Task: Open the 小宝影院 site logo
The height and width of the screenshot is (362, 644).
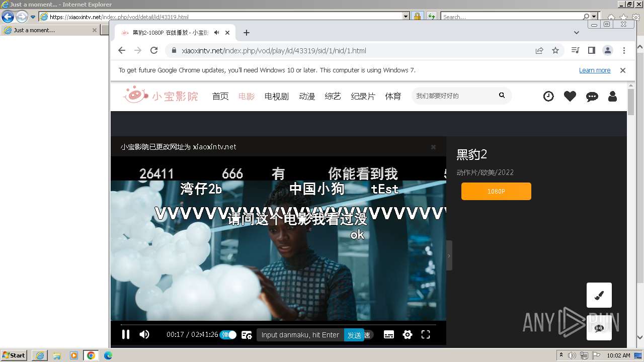Action: pos(161,96)
